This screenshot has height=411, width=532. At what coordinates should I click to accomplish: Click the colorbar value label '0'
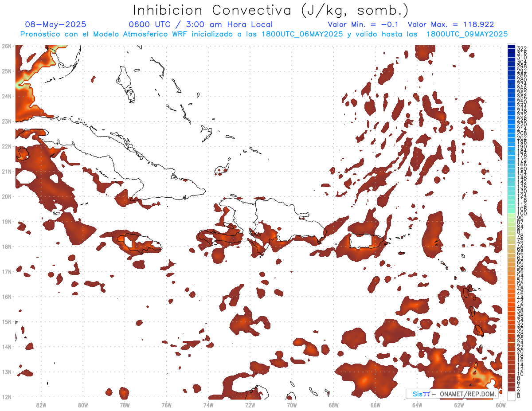click(x=519, y=396)
